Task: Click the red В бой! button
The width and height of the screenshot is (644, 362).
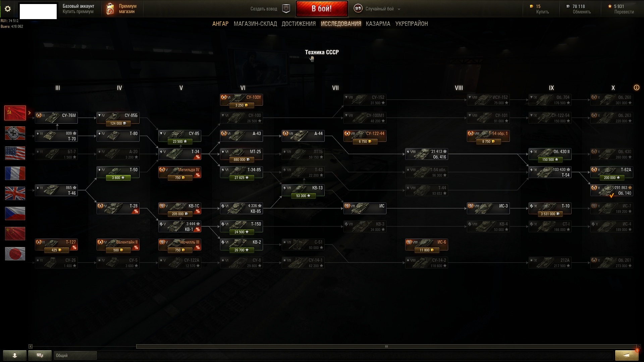Action: 322,9
